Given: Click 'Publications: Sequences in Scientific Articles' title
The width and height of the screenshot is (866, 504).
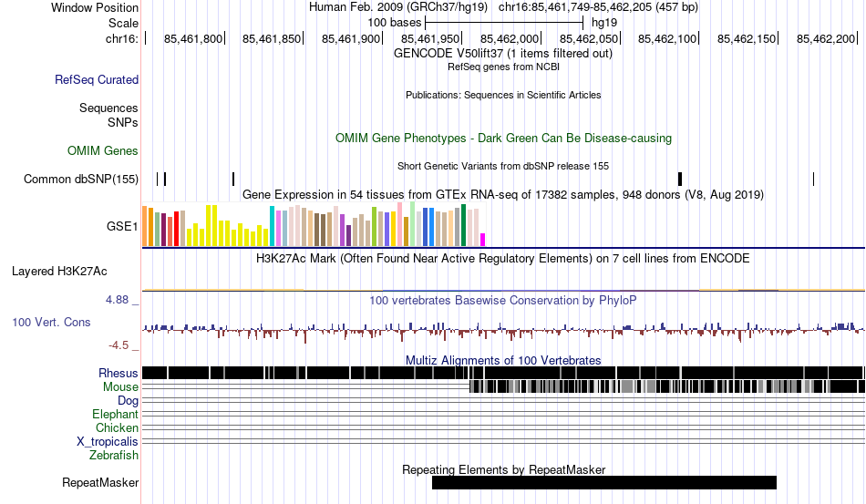Looking at the screenshot, I should click(503, 95).
